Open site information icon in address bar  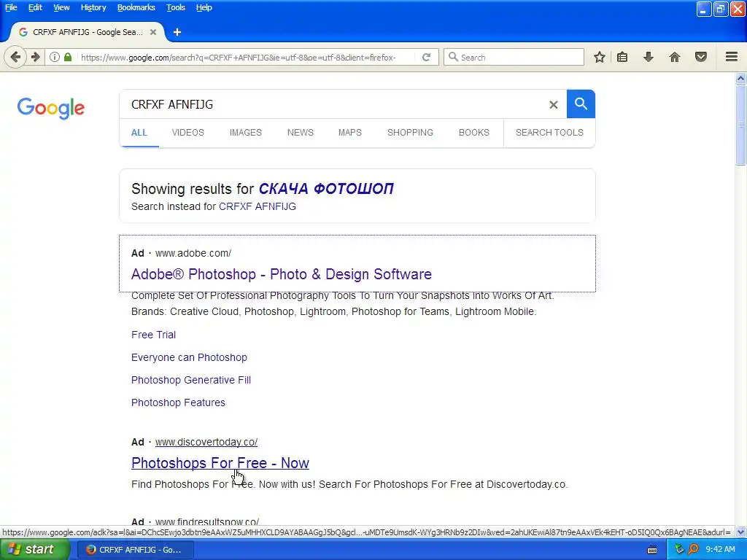(x=55, y=57)
